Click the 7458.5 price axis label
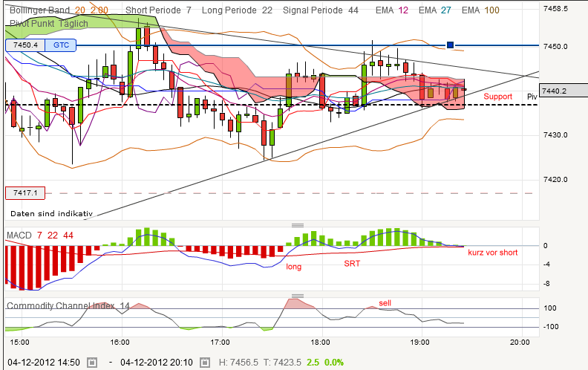 click(x=555, y=9)
